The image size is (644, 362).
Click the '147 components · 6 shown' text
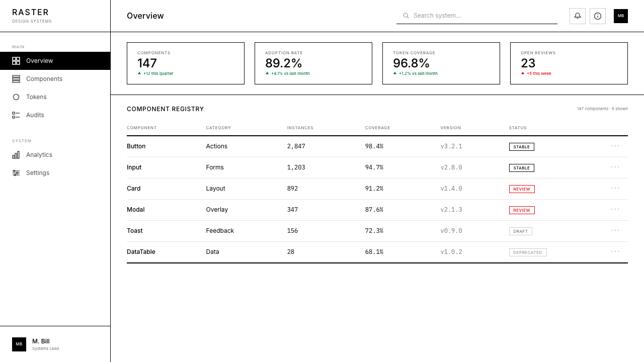(x=602, y=109)
